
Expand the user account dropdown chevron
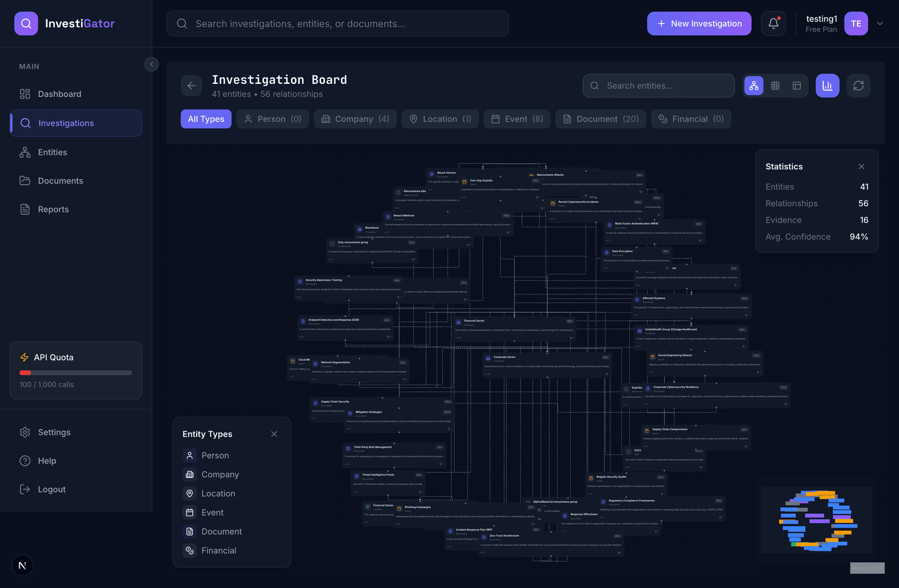click(880, 23)
